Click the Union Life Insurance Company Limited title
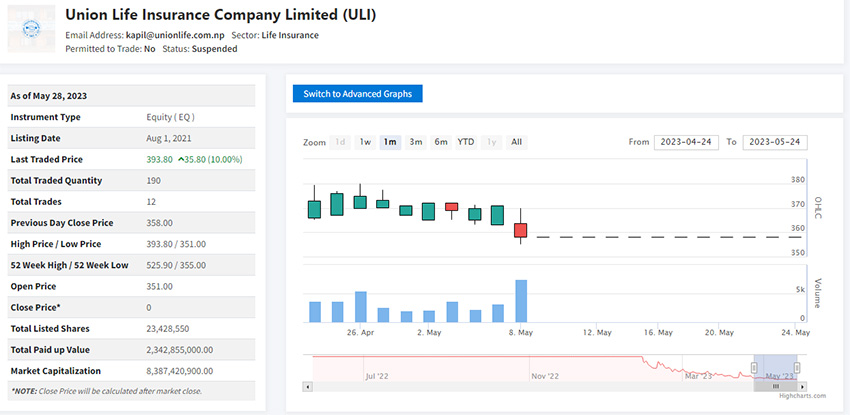Screen dimensions: 850x415 tap(221, 15)
